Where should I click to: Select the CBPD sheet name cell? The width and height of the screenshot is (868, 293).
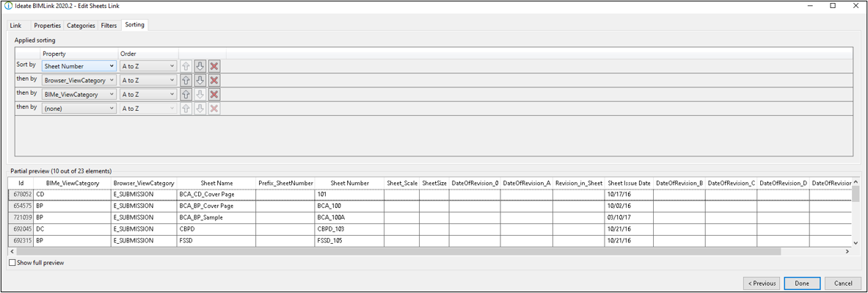click(x=217, y=229)
